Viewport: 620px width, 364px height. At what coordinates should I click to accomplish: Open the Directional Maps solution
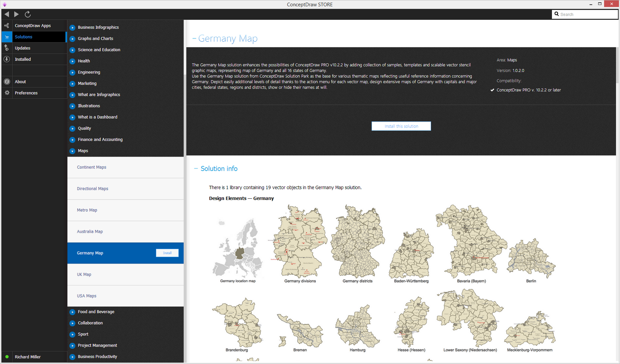[125, 189]
